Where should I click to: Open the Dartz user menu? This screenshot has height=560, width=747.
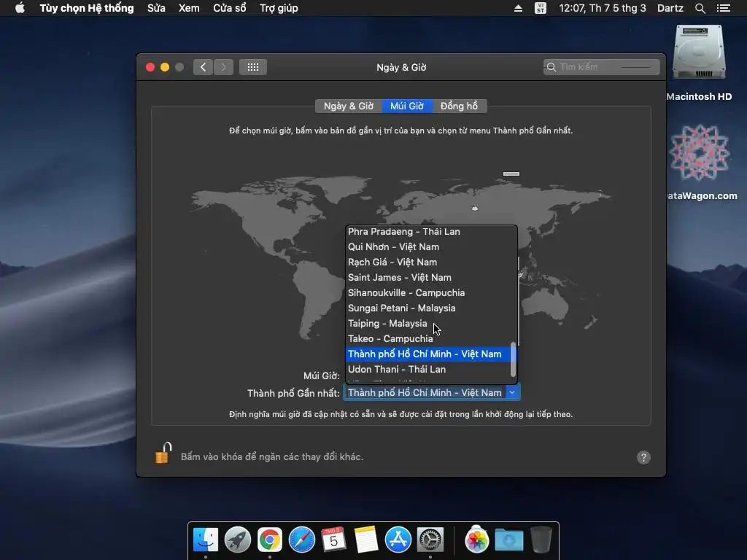pyautogui.click(x=670, y=8)
